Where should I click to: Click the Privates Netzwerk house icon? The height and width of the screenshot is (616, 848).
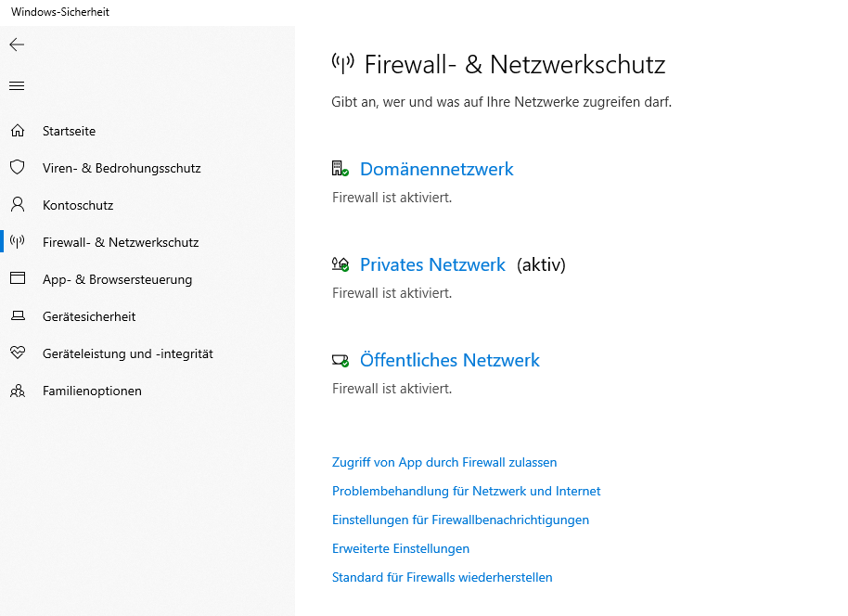[x=340, y=264]
